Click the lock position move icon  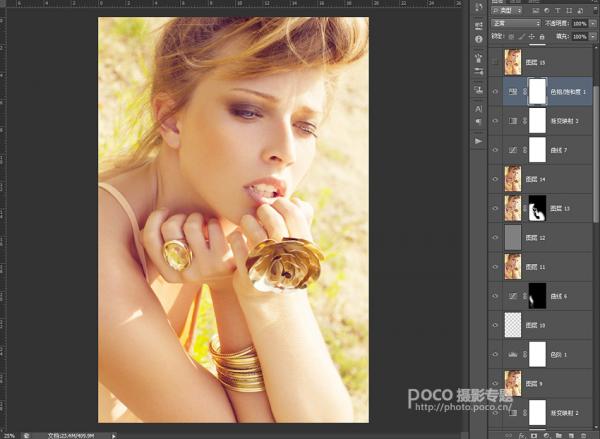pos(531,37)
